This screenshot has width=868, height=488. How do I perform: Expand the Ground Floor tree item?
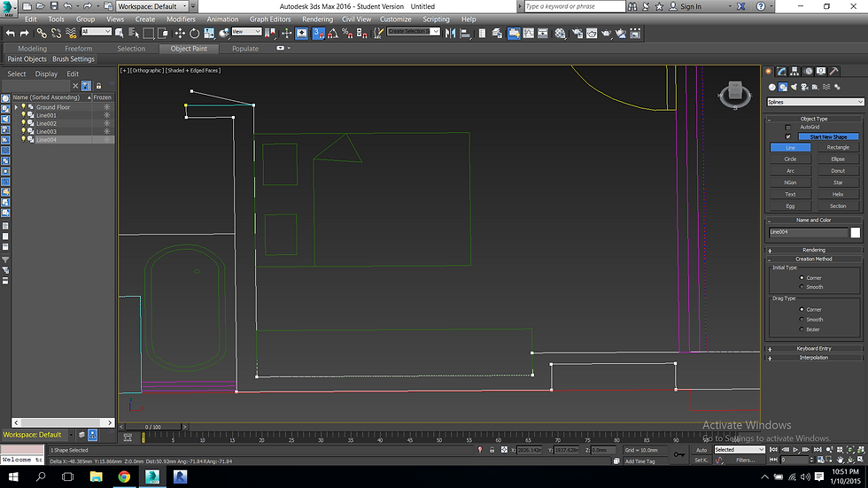click(x=16, y=107)
